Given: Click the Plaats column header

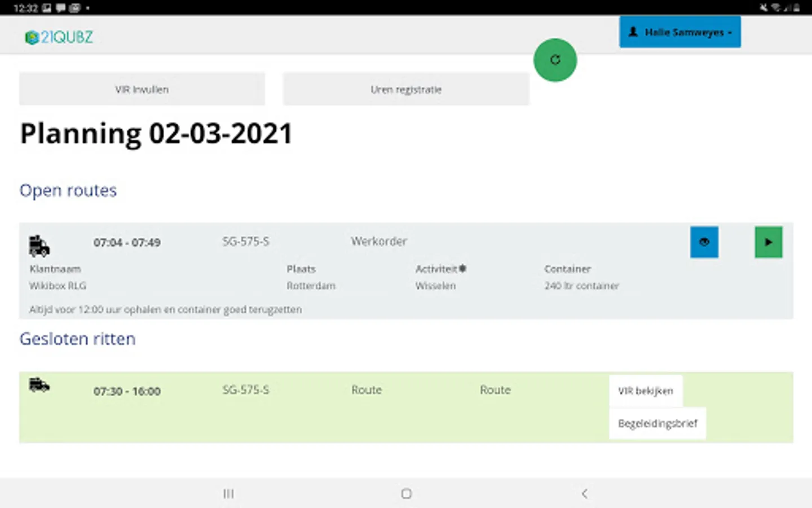Looking at the screenshot, I should click(x=301, y=269).
